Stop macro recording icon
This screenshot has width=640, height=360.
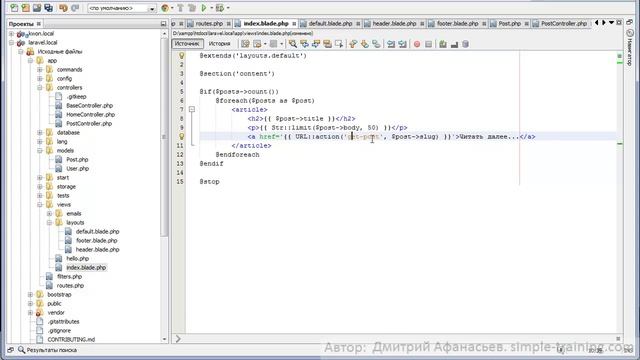click(x=428, y=44)
